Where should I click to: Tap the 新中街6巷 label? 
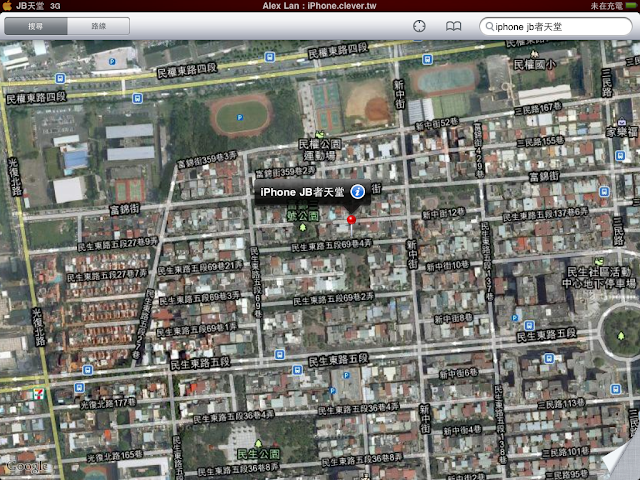[458, 373]
